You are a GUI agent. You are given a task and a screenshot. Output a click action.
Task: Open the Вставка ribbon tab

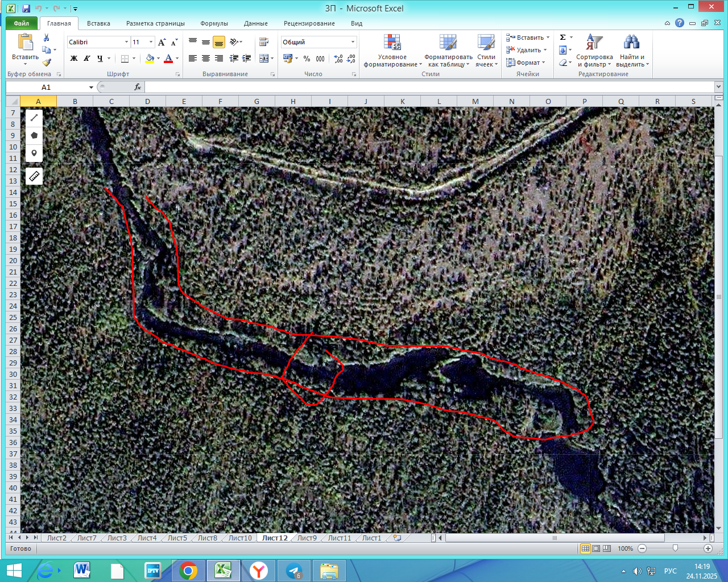point(98,23)
